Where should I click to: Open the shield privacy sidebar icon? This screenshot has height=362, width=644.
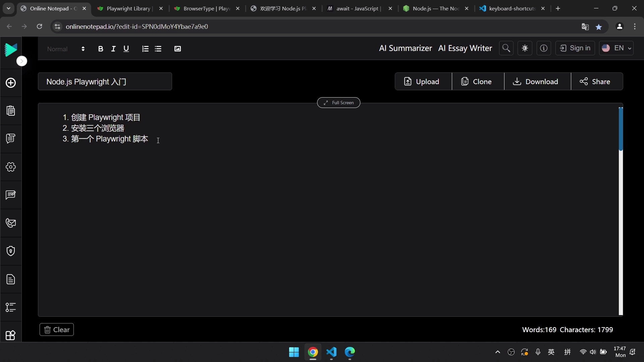11,251
